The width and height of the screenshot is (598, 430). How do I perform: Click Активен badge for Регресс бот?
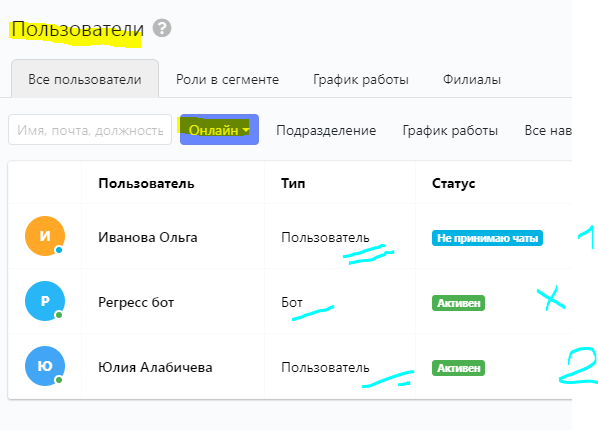[458, 303]
